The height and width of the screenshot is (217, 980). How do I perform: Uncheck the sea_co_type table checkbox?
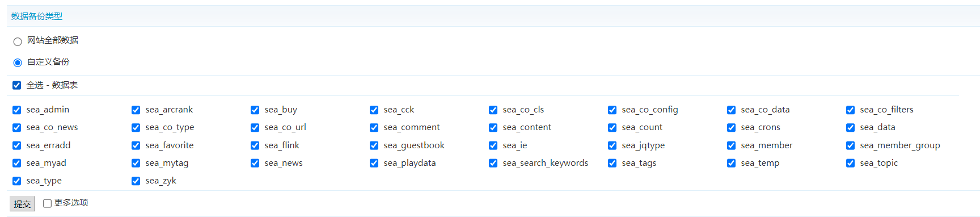pos(136,128)
